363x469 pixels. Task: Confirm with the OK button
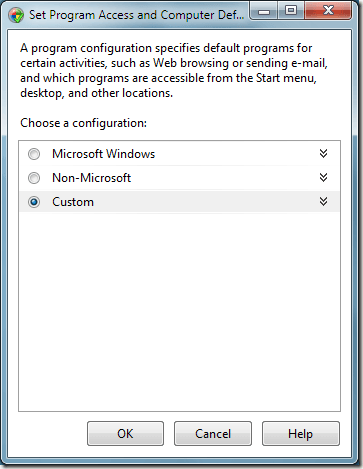coord(125,434)
